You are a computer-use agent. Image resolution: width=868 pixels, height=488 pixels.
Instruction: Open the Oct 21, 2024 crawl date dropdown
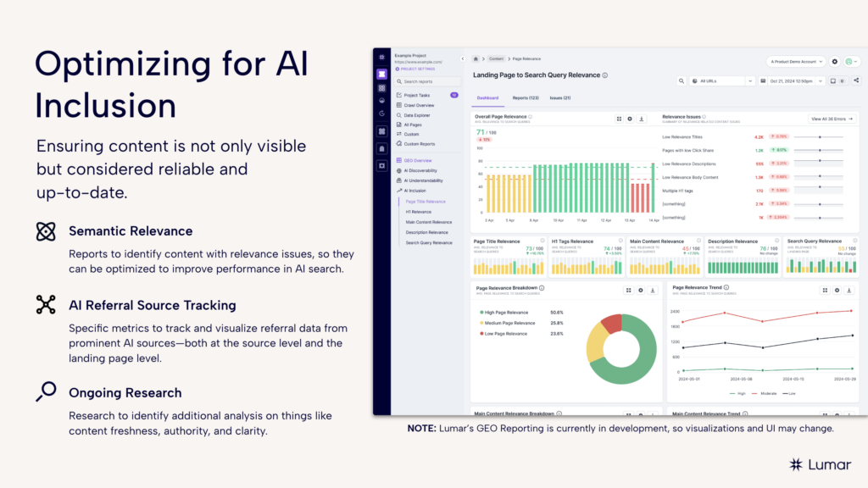[791, 81]
